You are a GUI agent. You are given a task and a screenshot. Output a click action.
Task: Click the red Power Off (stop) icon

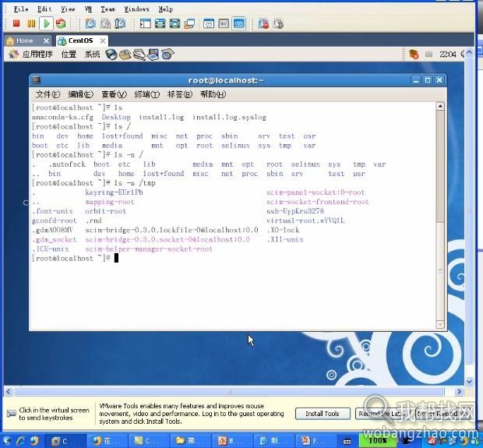[16, 23]
